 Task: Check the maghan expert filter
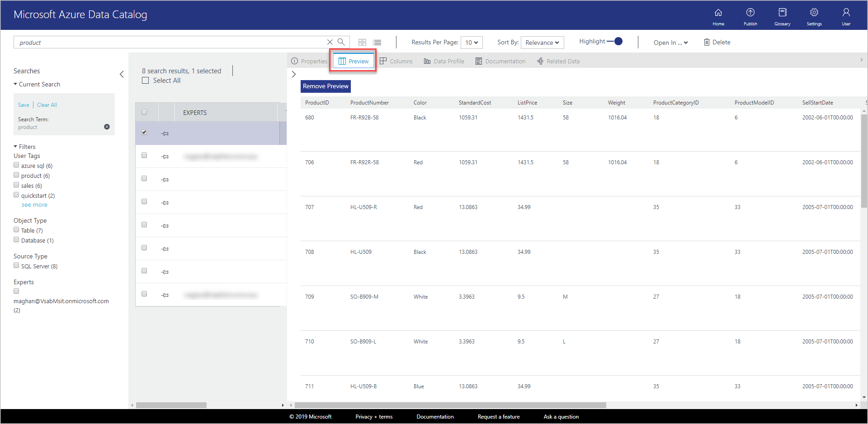pos(16,291)
